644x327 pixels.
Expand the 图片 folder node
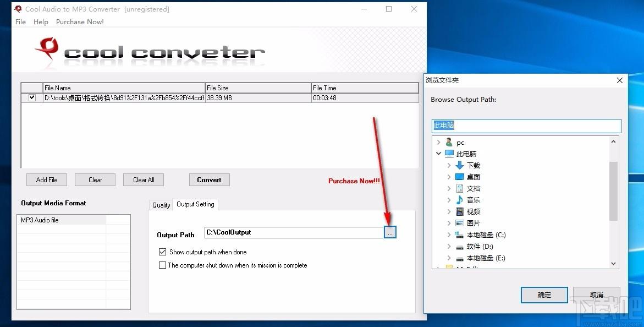click(x=449, y=223)
